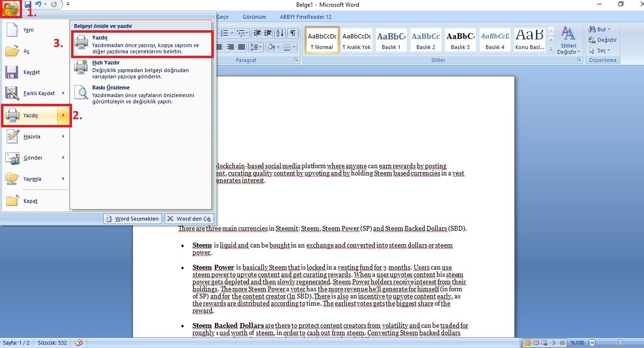
Task: Apply numbered list formatting
Action: pos(224,33)
